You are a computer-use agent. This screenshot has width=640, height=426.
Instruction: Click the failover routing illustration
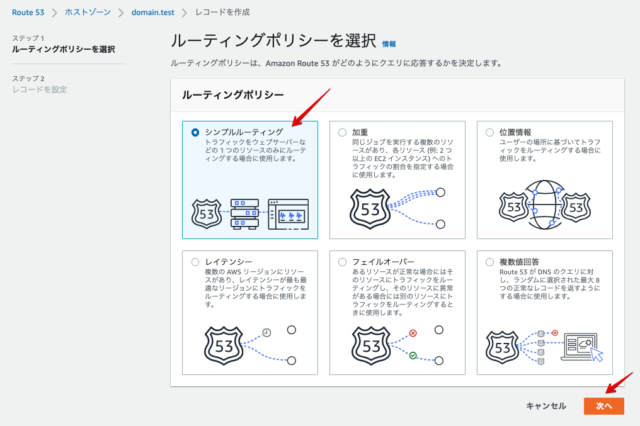coord(397,345)
